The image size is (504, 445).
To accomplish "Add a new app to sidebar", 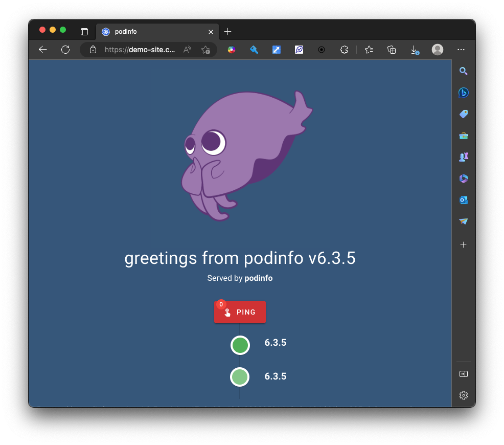I will (x=464, y=245).
